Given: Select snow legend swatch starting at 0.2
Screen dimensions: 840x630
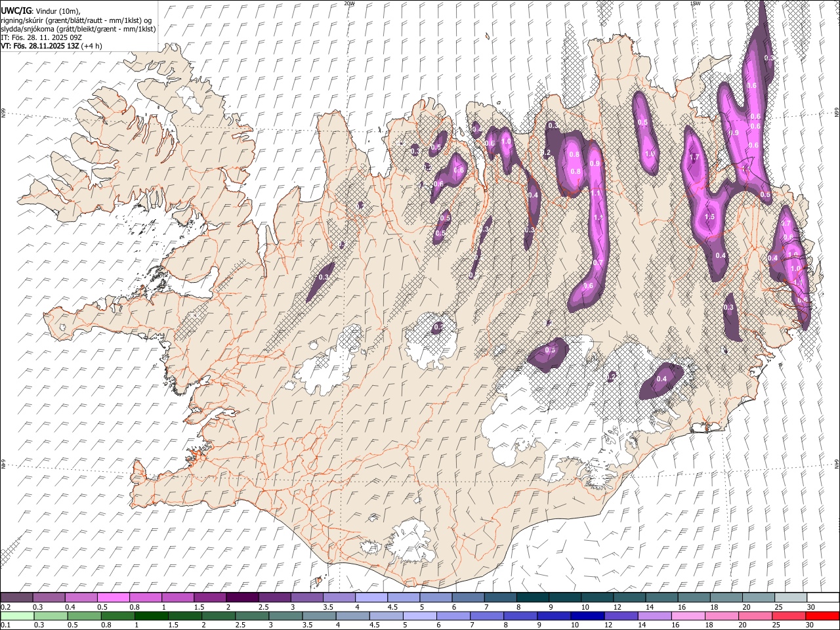Looking at the screenshot, I should pyautogui.click(x=16, y=597).
